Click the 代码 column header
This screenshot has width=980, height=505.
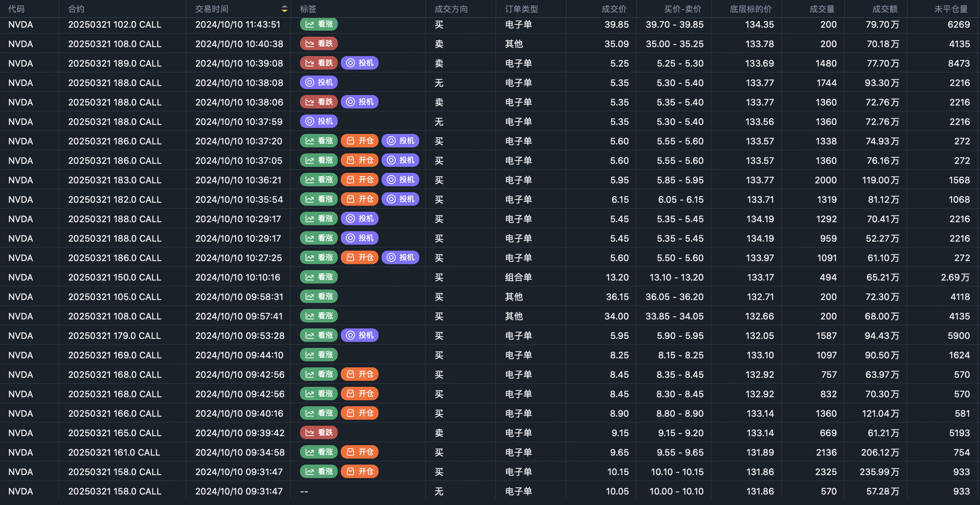click(x=16, y=9)
